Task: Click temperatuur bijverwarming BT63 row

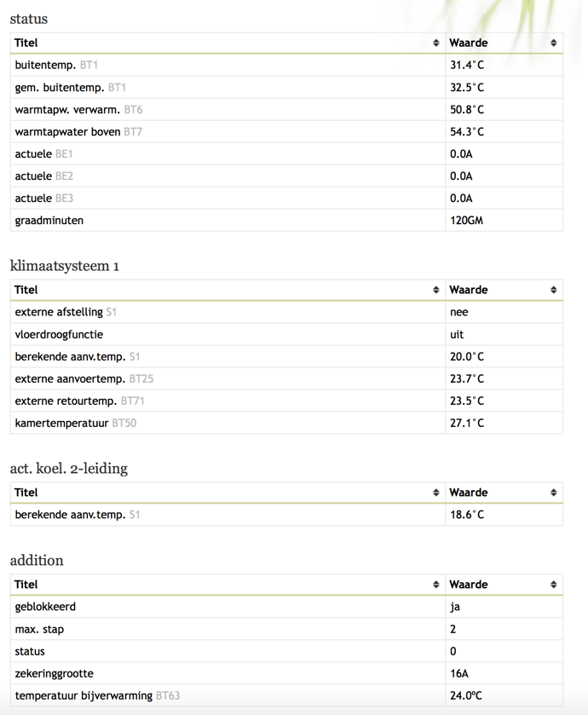Action: tap(97, 695)
